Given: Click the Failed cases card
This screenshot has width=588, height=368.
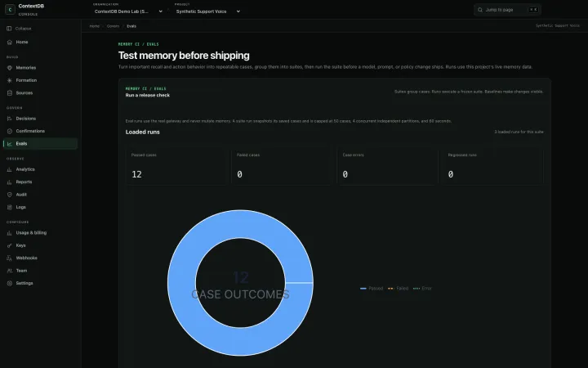Looking at the screenshot, I should click(282, 166).
